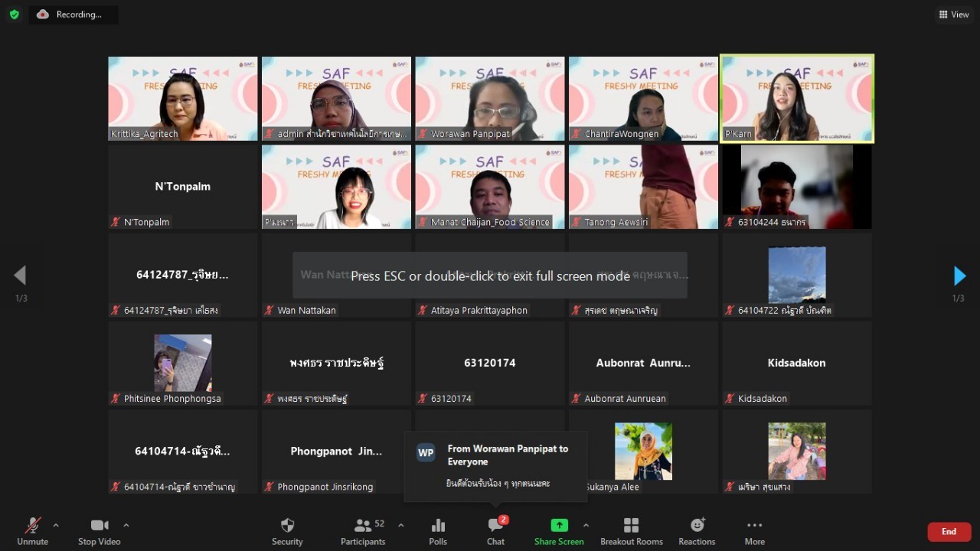This screenshot has width=980, height=551.
Task: Click the red End meeting button
Action: coord(949,531)
